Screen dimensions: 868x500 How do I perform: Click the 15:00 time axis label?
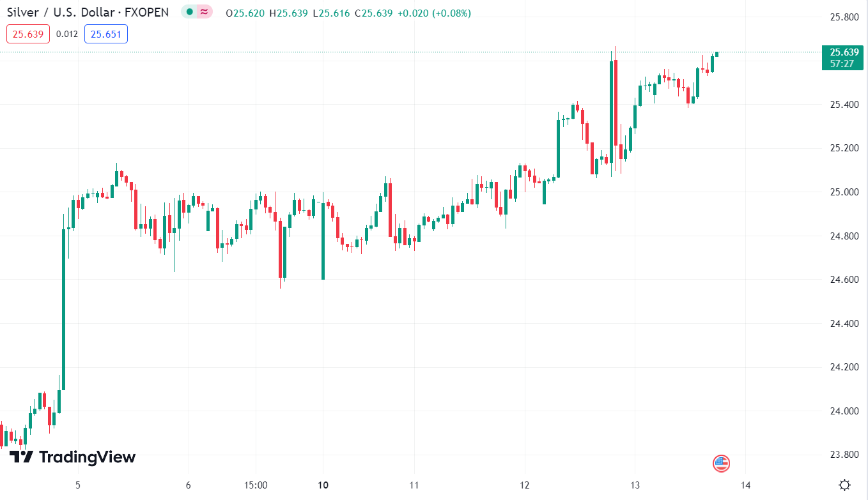click(x=256, y=485)
